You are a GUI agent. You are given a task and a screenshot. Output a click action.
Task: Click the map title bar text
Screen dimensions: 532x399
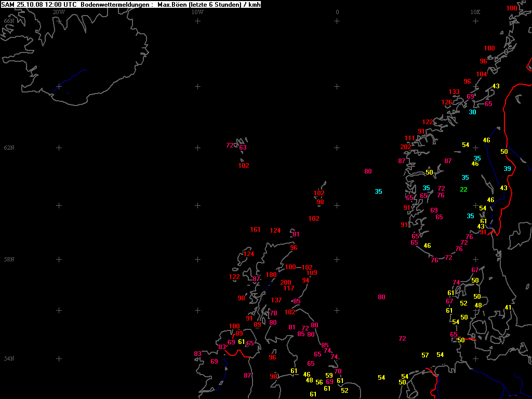[130, 5]
